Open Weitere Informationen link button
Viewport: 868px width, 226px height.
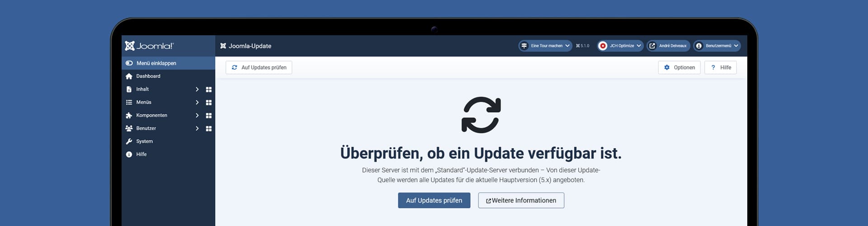click(521, 201)
